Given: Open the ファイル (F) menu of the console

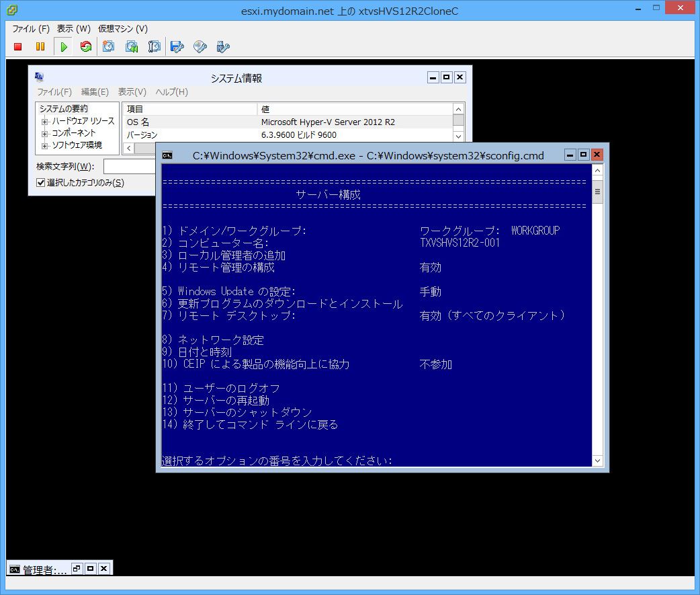Looking at the screenshot, I should (x=31, y=29).
